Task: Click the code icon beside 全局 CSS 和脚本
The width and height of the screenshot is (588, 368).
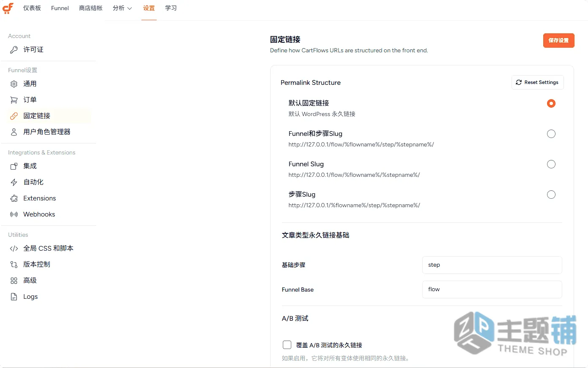Action: [14, 249]
